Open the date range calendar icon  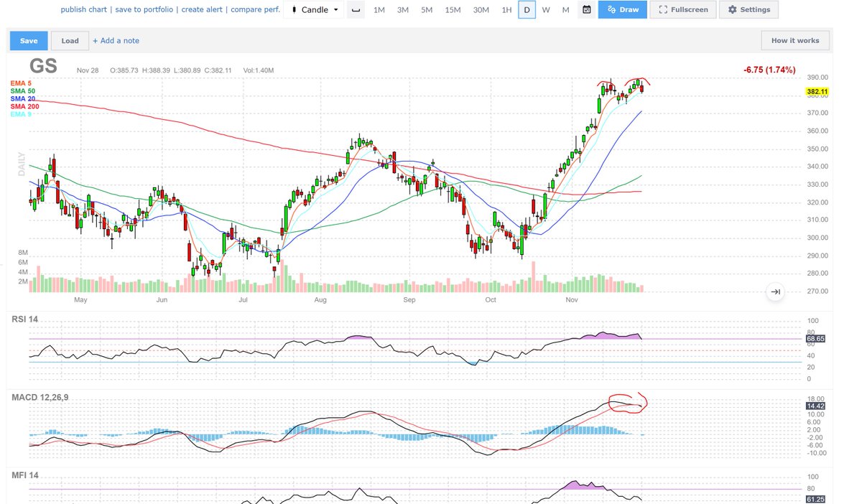[x=587, y=10]
